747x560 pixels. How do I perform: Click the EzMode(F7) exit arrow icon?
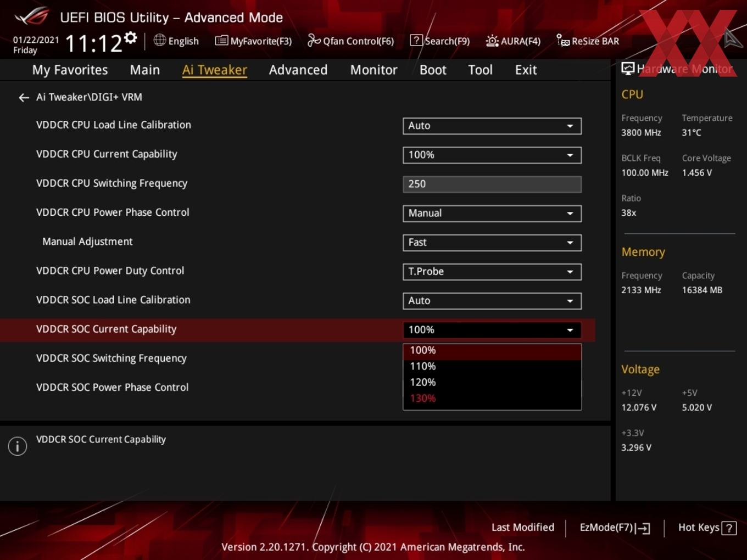(643, 528)
